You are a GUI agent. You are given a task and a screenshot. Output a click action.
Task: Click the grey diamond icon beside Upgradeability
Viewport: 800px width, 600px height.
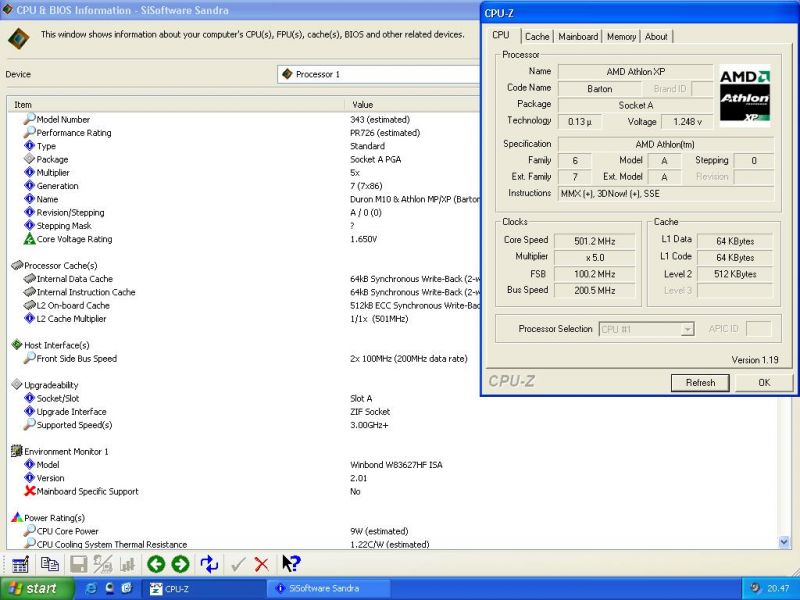click(x=17, y=384)
